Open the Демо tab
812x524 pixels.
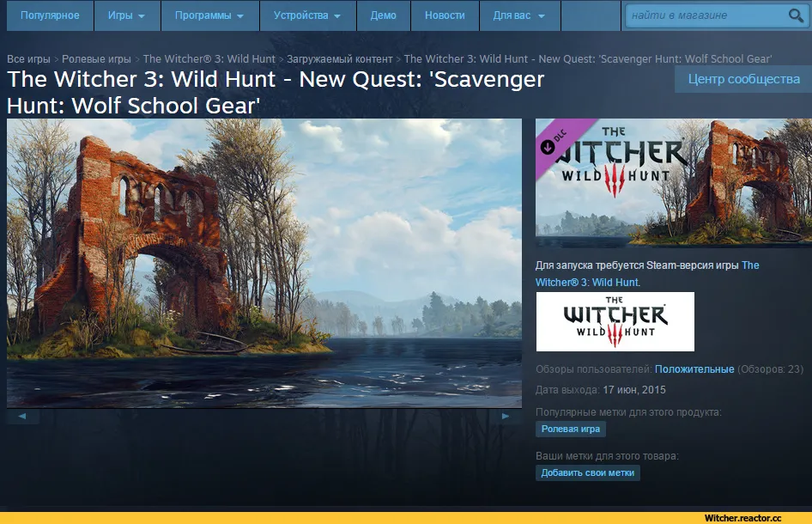(x=383, y=15)
